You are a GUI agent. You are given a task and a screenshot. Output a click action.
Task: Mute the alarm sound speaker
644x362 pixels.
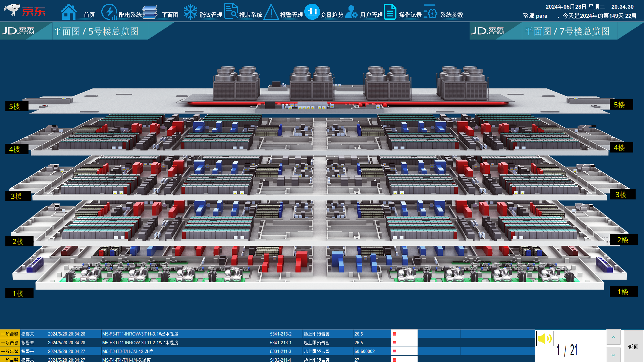point(545,339)
